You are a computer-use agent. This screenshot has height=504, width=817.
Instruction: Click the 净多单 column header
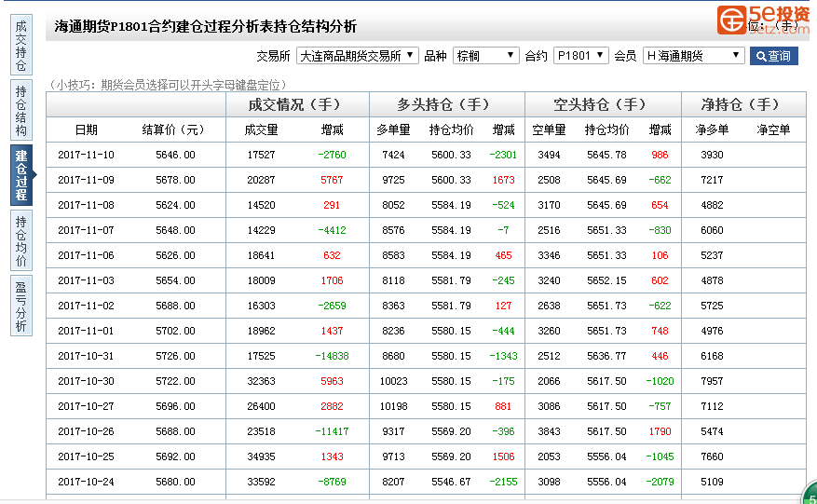point(712,129)
